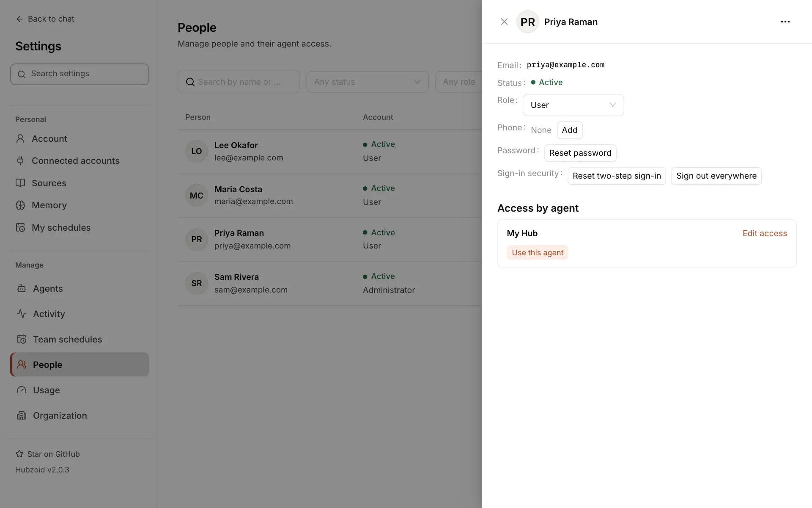This screenshot has width=812, height=508.
Task: Click the Organization building icon
Action: [22, 415]
